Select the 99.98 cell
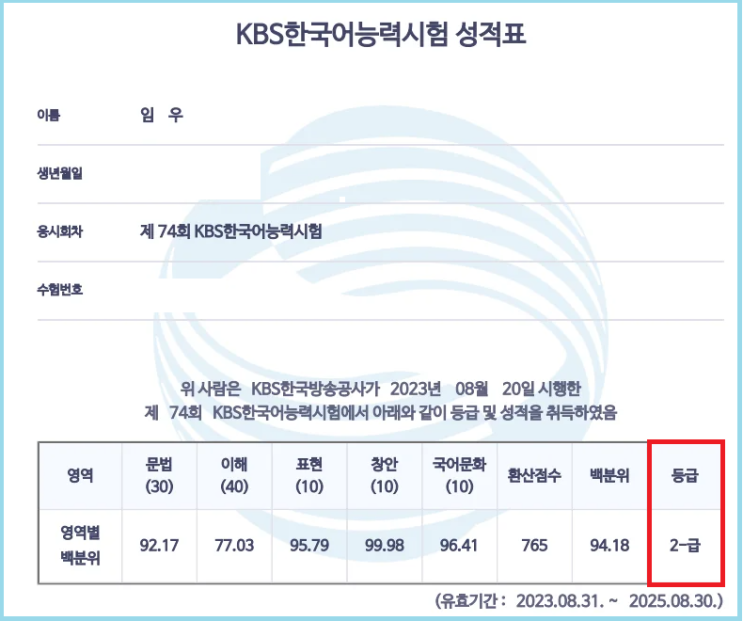Viewport: 743px width, 621px height. (384, 546)
